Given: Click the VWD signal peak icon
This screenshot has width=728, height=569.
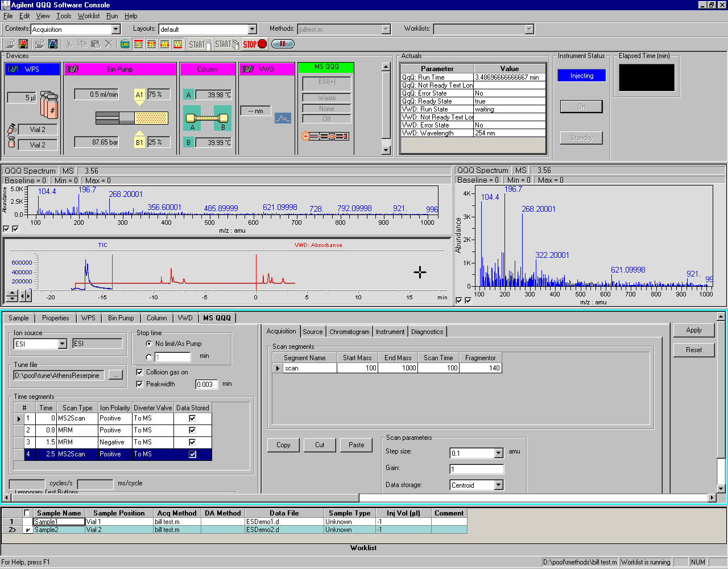Looking at the screenshot, I should (283, 118).
